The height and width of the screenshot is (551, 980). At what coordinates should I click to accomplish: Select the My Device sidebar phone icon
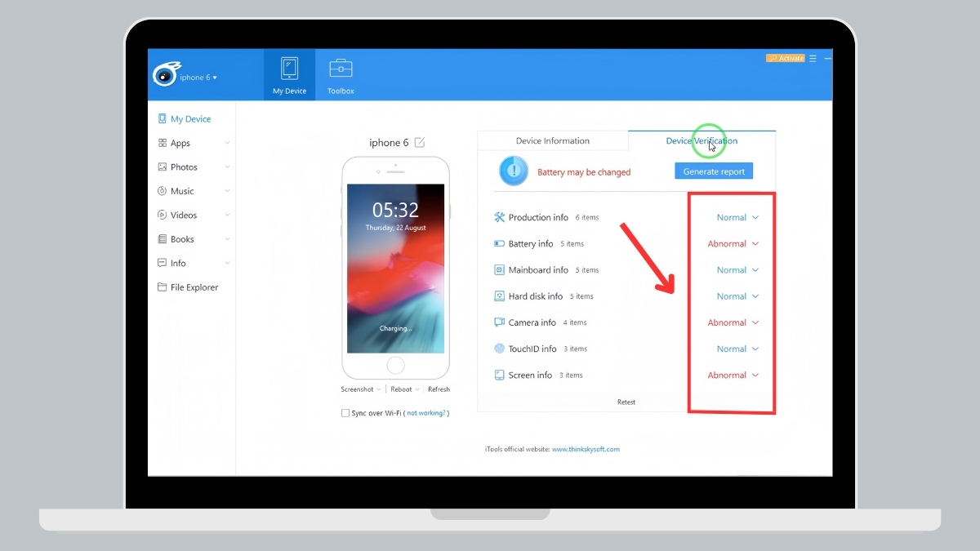(x=162, y=118)
